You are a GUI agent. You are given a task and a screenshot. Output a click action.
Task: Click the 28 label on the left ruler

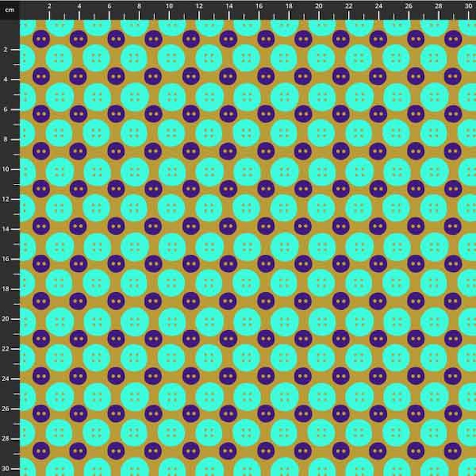click(6, 438)
